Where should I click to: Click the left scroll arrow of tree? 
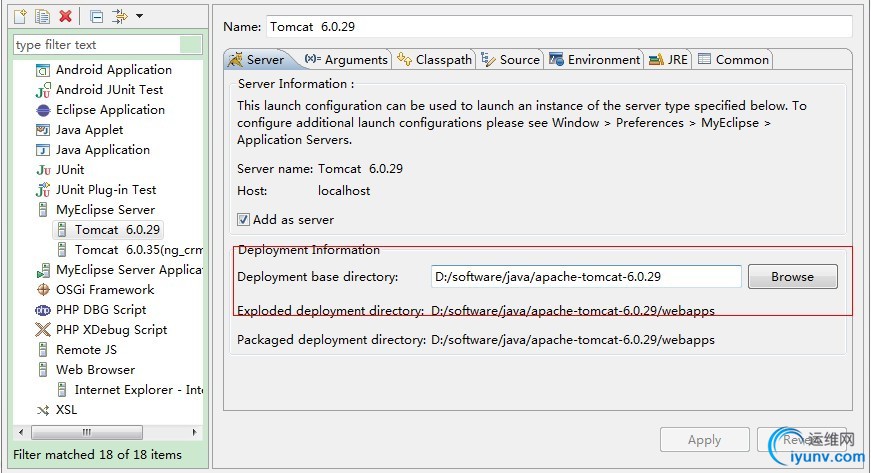pyautogui.click(x=21, y=432)
